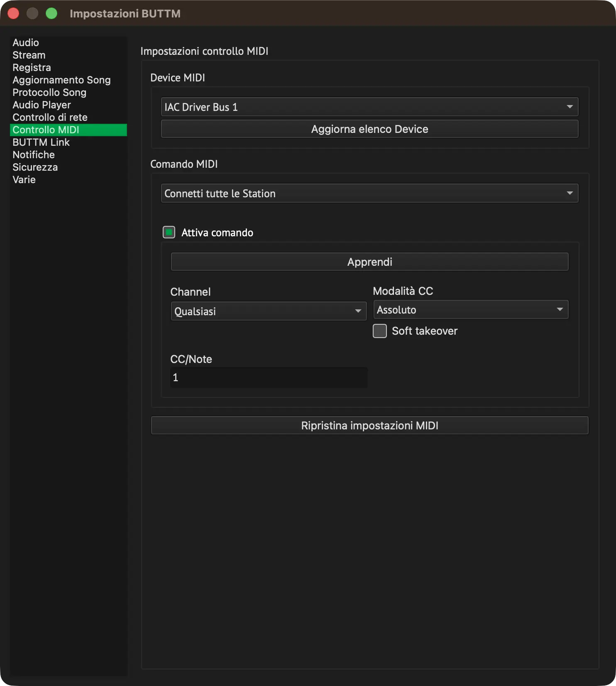Close the Impostazioni BUTTM window
Viewport: 616px width, 686px height.
tap(13, 14)
